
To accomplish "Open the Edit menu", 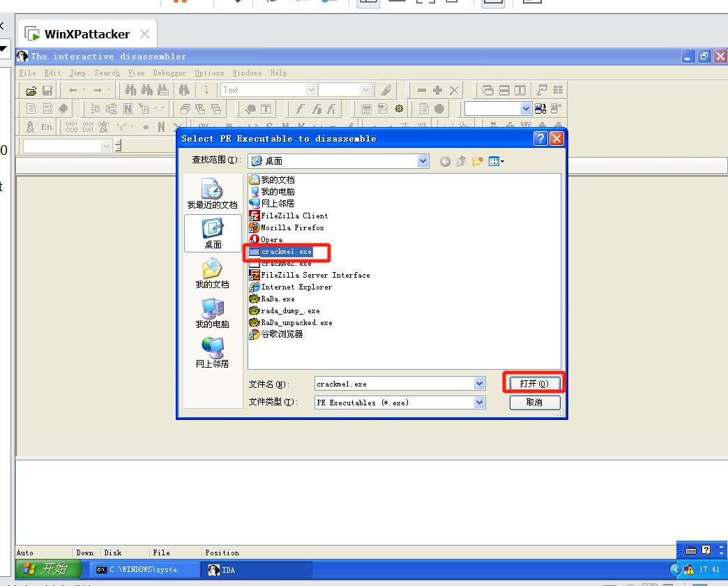I will tap(52, 73).
